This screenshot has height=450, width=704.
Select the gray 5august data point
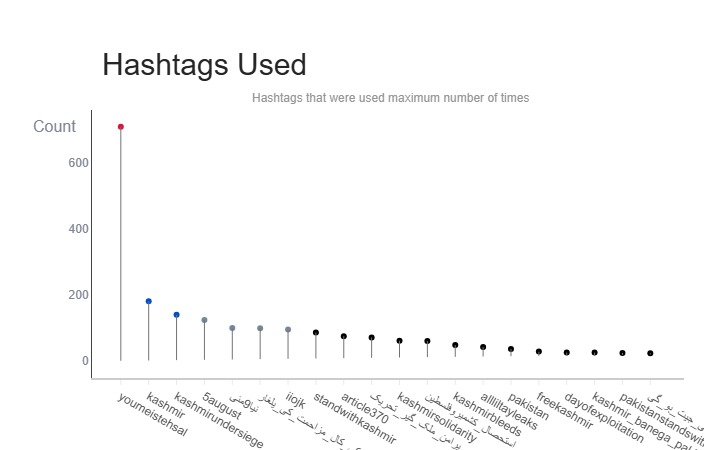tap(204, 320)
